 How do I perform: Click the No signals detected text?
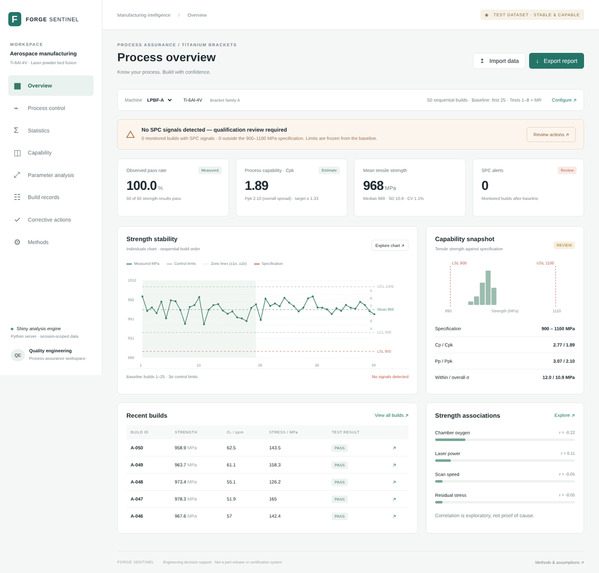(390, 377)
